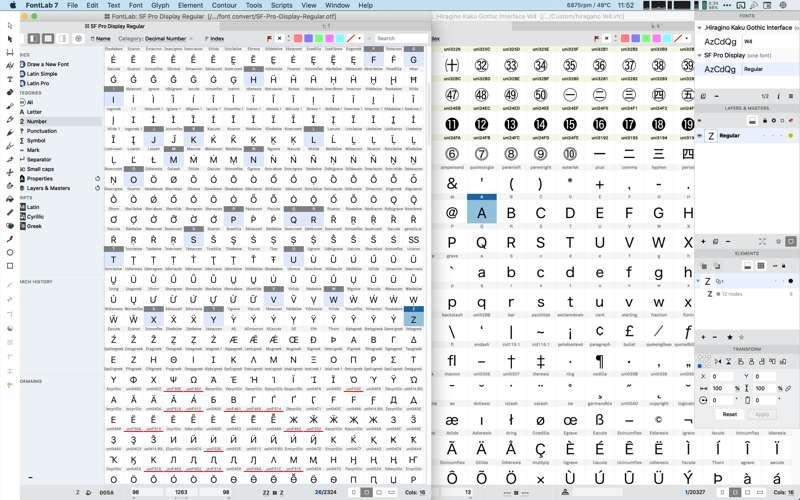Viewport: 800px width, 500px height.
Task: Apply green color flag in SF Pro toolbar
Action: (319, 38)
